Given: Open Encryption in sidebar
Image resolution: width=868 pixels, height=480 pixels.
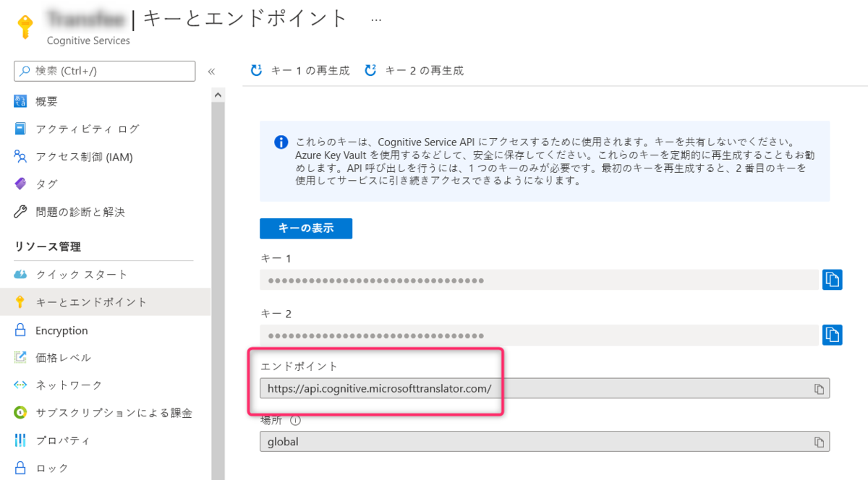Looking at the screenshot, I should (61, 330).
